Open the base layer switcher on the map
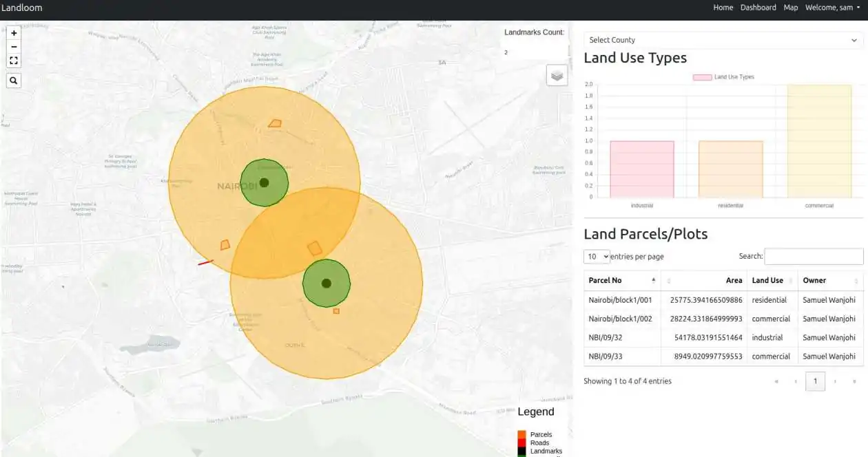 pyautogui.click(x=557, y=75)
